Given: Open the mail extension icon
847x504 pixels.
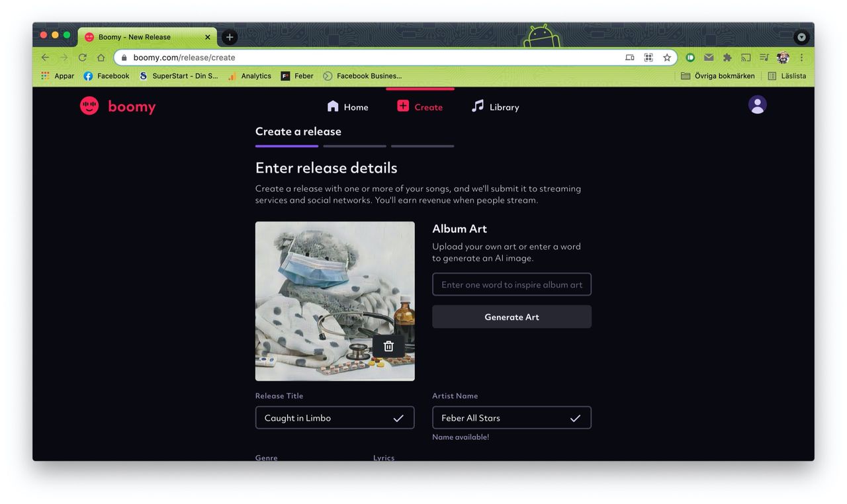Looking at the screenshot, I should (709, 58).
